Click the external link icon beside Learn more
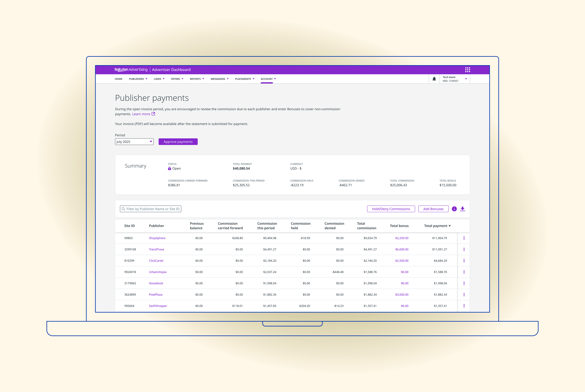The height and width of the screenshot is (392, 585). coord(153,114)
